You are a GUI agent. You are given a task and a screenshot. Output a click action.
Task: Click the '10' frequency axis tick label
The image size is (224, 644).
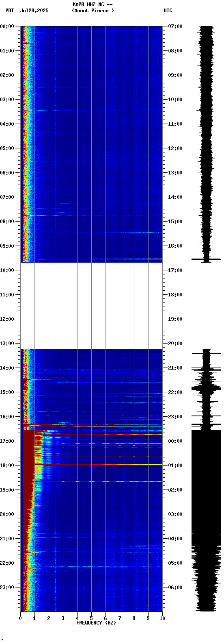pos(162,618)
